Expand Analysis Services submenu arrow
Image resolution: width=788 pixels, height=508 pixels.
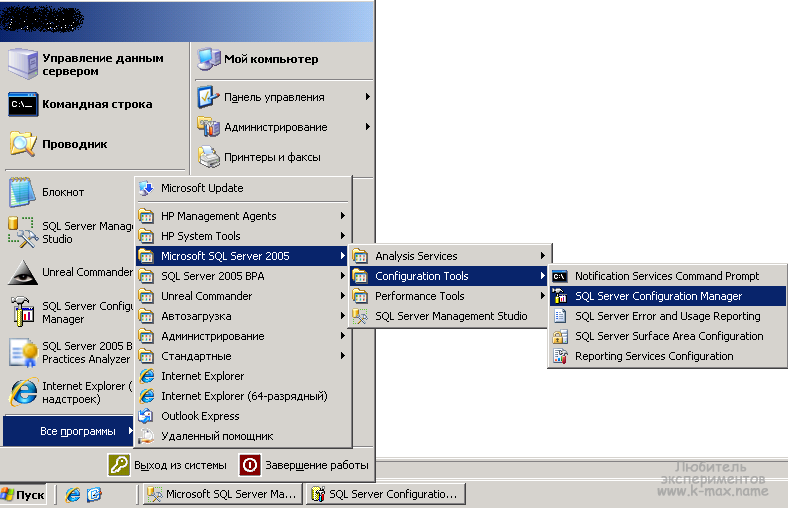click(543, 256)
